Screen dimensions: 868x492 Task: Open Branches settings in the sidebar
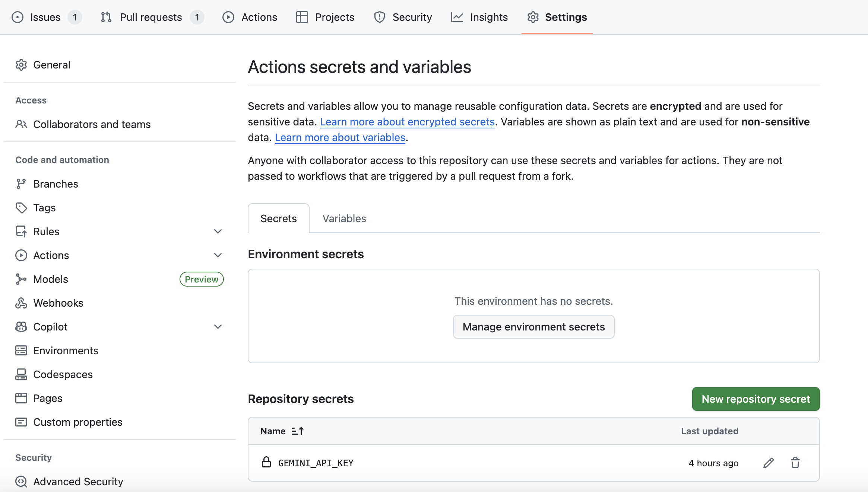pos(56,184)
